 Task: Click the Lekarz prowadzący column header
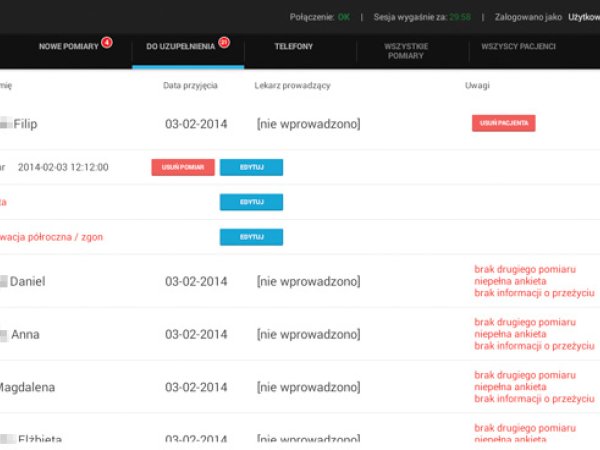[x=292, y=86]
